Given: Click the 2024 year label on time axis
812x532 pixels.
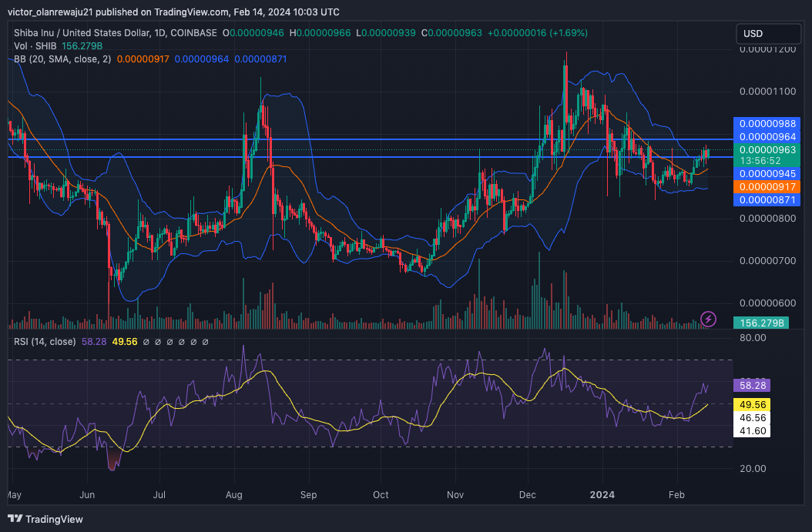Looking at the screenshot, I should 602,495.
